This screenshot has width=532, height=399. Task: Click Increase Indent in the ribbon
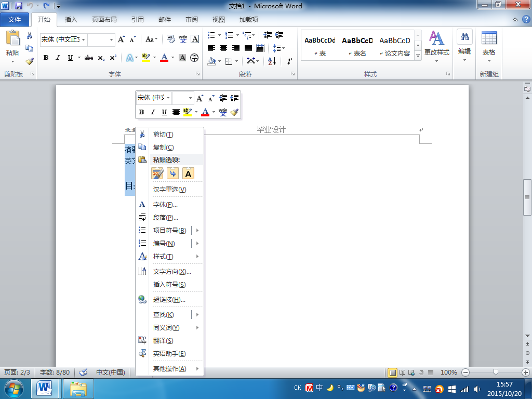(x=279, y=35)
